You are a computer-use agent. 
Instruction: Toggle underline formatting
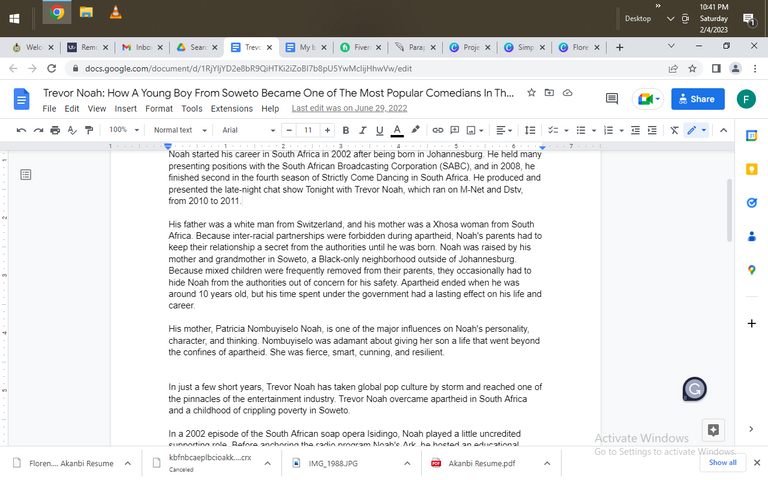(380, 130)
